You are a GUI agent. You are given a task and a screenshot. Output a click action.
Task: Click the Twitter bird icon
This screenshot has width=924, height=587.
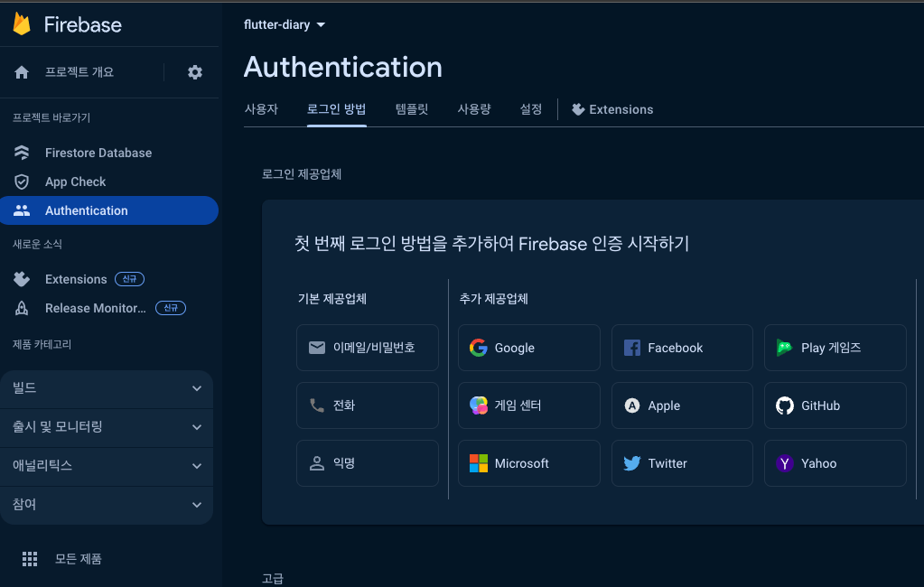[x=631, y=463]
